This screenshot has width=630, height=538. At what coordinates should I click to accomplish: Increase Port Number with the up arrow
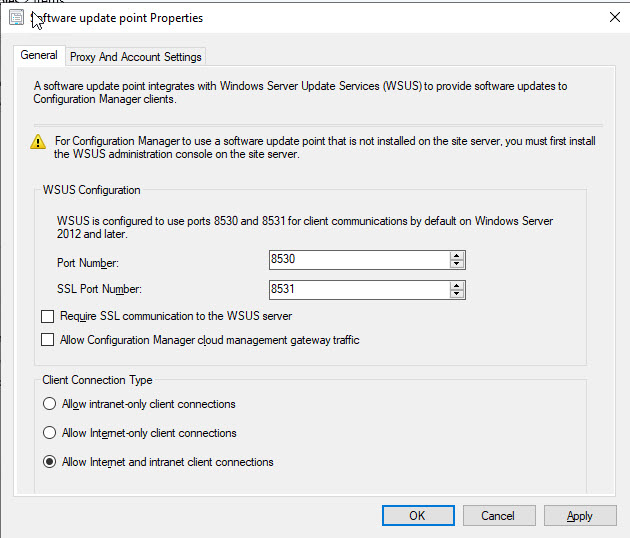coord(457,256)
